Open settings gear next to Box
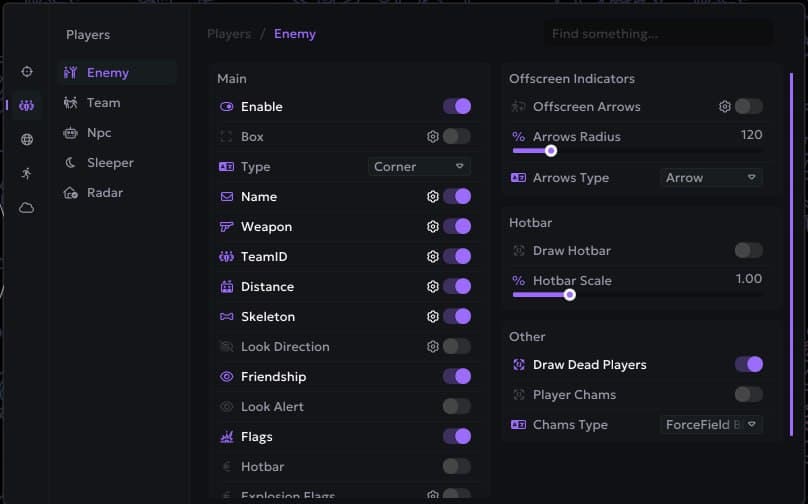Image resolution: width=808 pixels, height=504 pixels. [433, 137]
